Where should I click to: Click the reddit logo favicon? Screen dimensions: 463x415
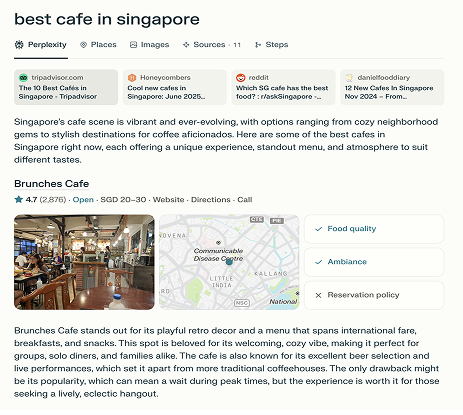(241, 78)
